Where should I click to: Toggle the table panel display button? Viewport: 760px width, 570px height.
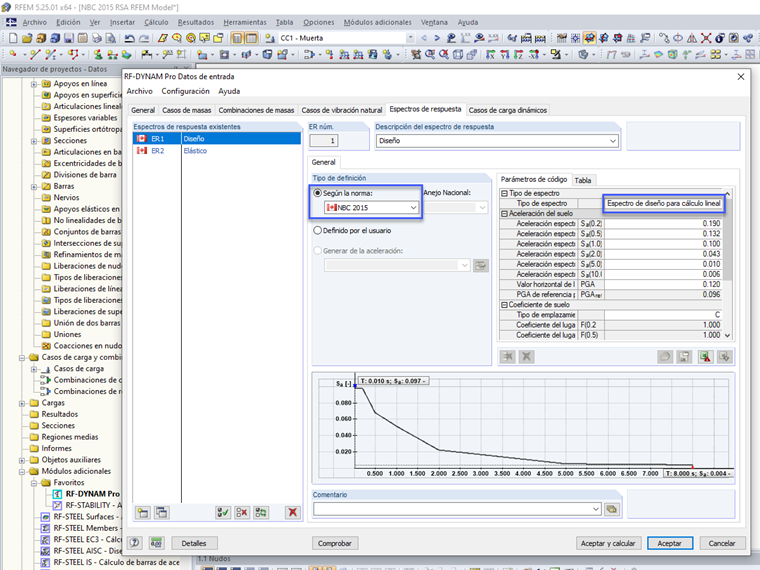click(251, 38)
